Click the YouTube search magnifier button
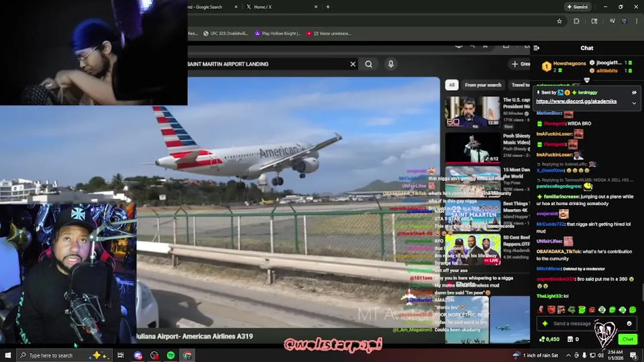 coord(369,64)
